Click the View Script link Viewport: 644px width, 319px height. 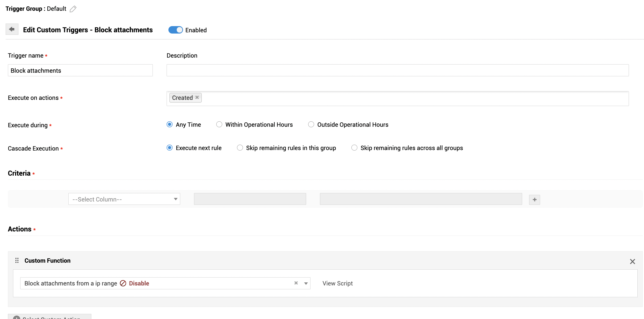pyautogui.click(x=337, y=283)
